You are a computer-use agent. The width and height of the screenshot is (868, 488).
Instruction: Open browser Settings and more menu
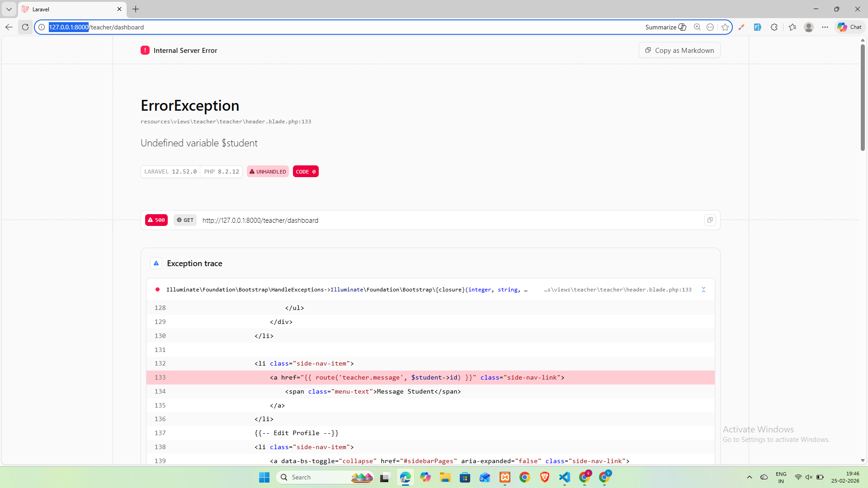click(825, 27)
